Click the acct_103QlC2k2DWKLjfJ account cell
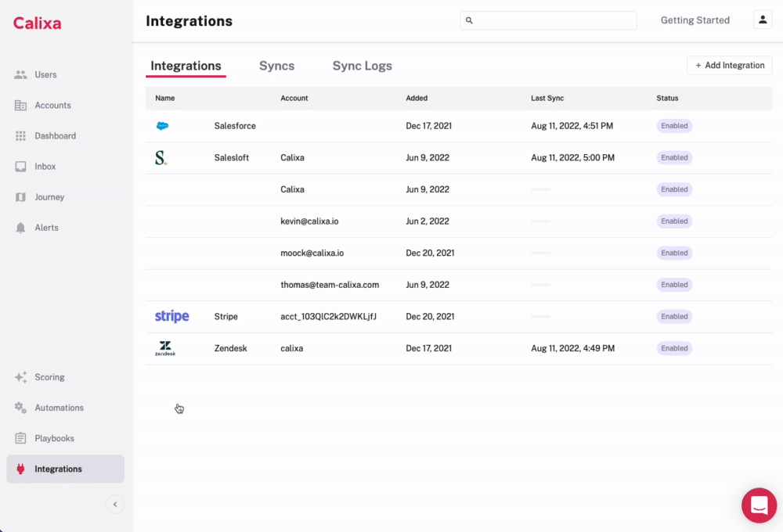 [328, 316]
